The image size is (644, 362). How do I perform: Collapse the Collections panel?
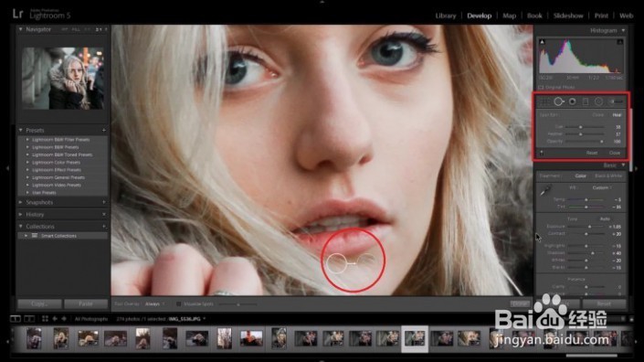(20, 227)
